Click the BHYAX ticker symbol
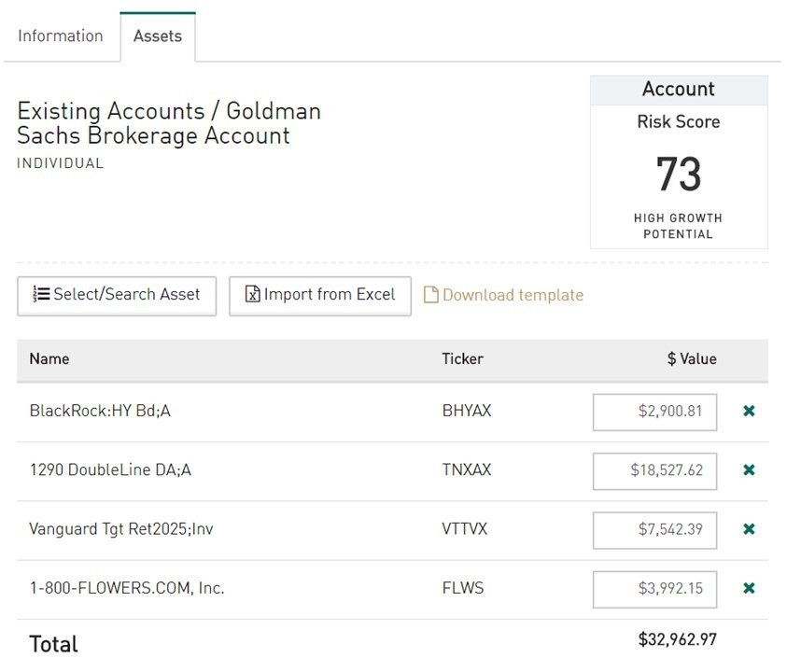 [x=467, y=411]
